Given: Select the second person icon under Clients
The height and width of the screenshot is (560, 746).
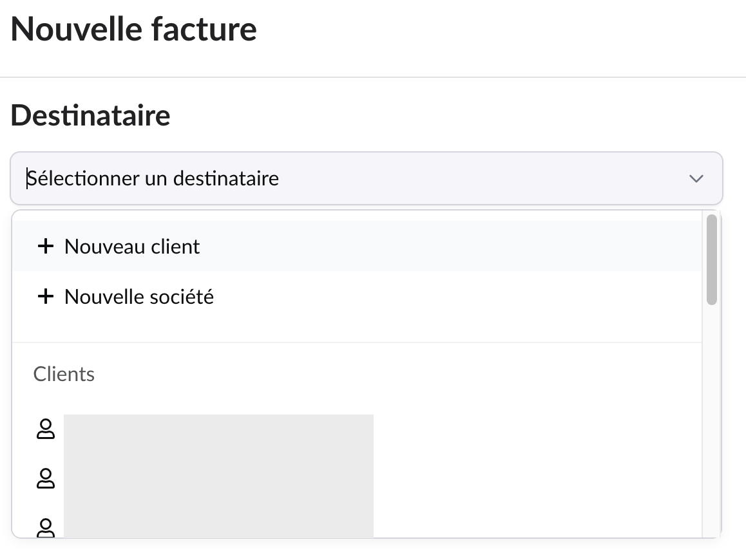Looking at the screenshot, I should tap(45, 479).
